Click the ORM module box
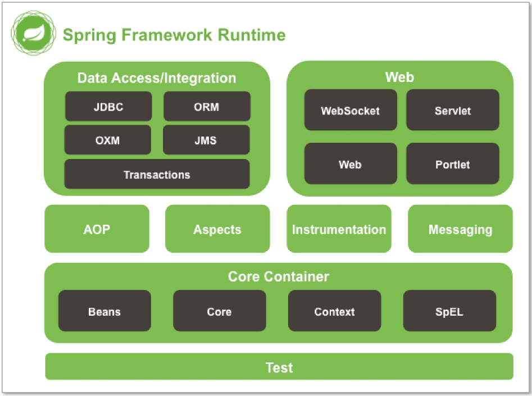 207,106
